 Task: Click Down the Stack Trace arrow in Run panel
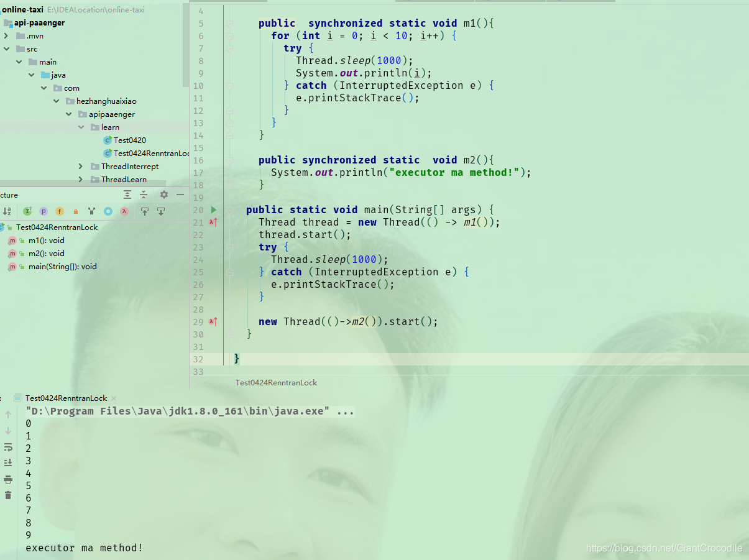[8, 431]
